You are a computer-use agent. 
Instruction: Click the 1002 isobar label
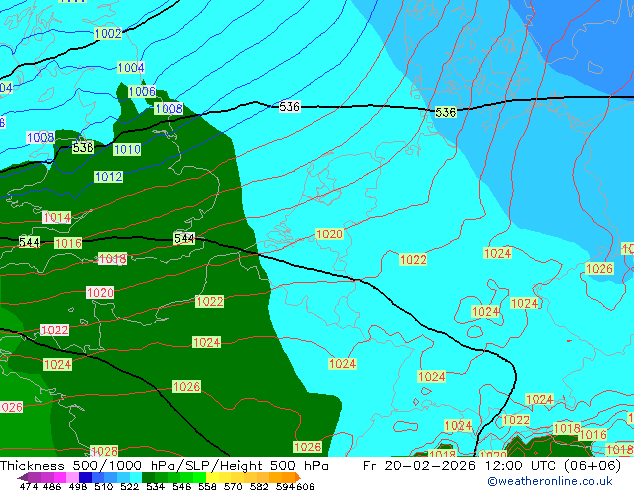click(108, 33)
